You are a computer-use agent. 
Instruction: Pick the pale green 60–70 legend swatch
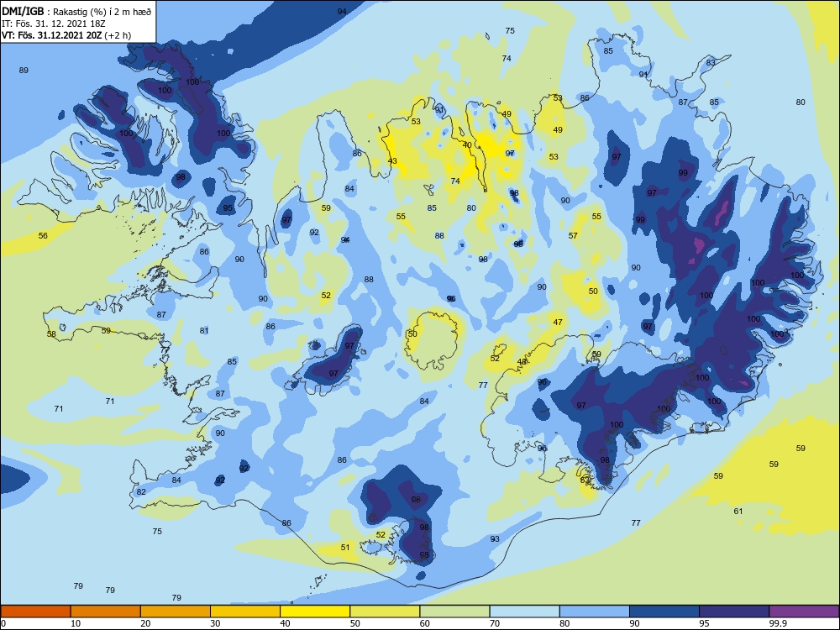(454, 612)
